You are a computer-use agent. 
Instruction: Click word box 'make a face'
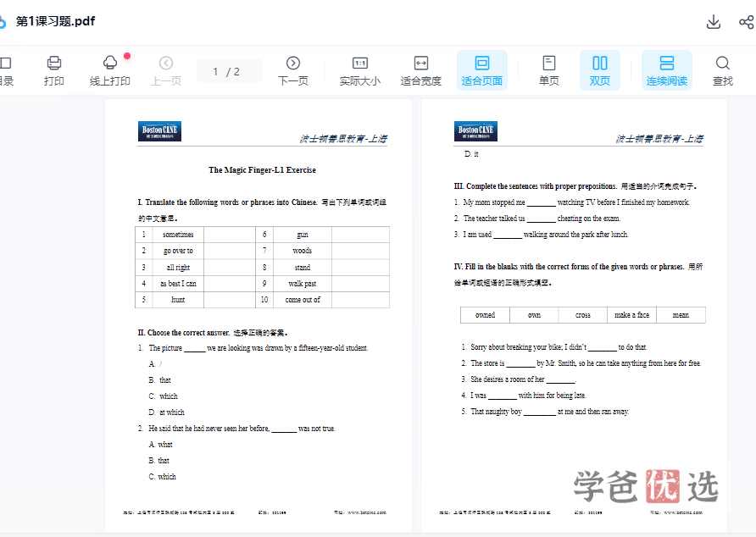pyautogui.click(x=631, y=315)
